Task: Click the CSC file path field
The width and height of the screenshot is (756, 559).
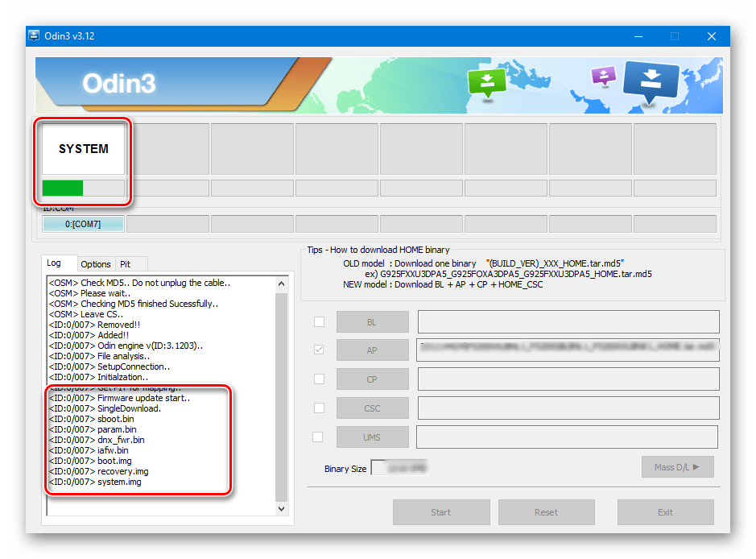Action: [x=568, y=408]
